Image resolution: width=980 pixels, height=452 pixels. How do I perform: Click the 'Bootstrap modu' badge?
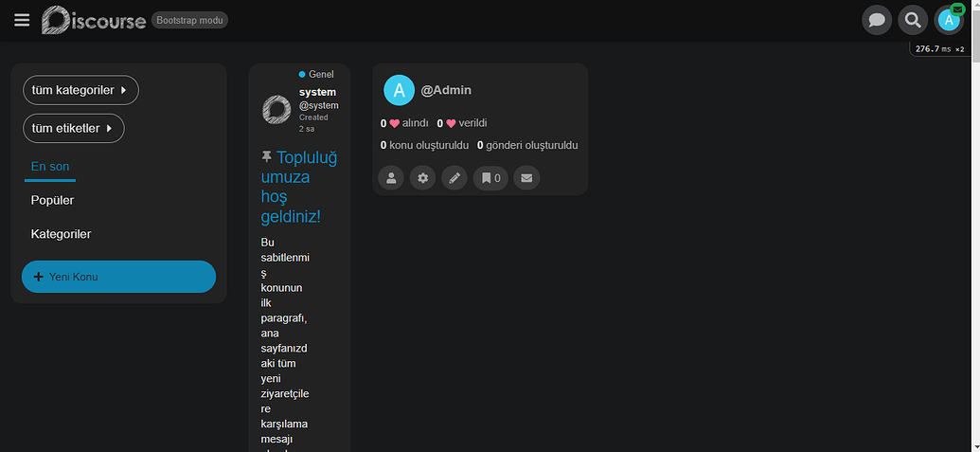(189, 20)
